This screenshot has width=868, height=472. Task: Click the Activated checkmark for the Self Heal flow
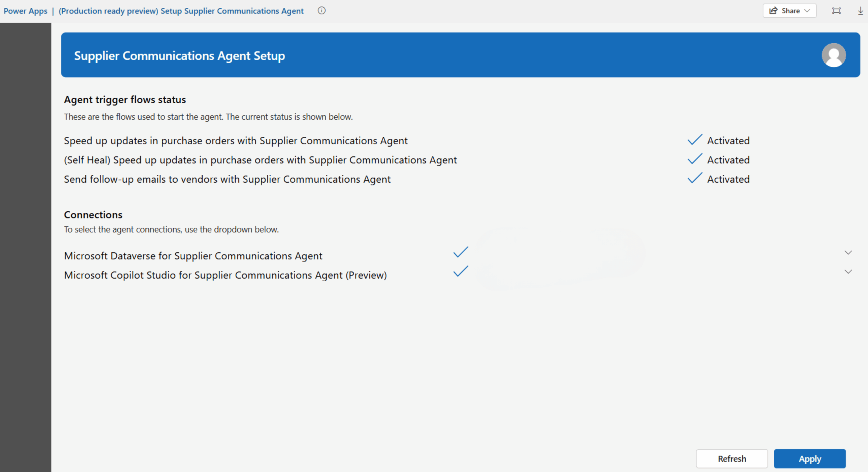[x=695, y=159]
